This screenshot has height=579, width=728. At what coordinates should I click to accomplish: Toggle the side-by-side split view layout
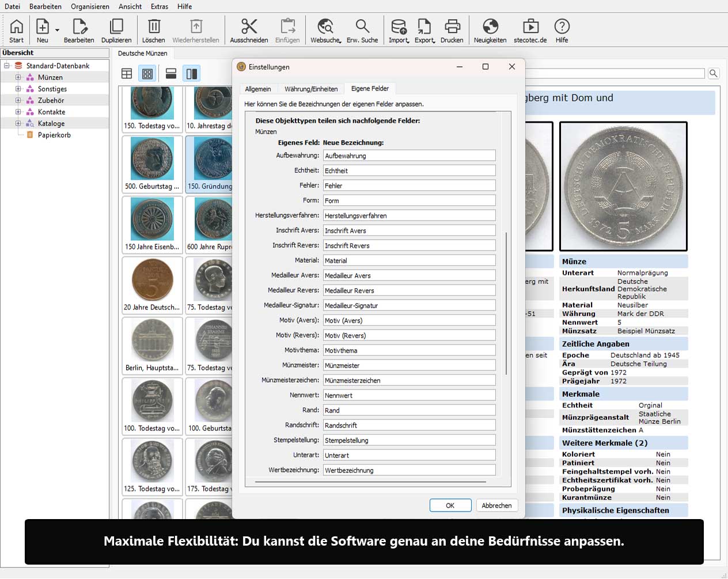[x=191, y=74]
